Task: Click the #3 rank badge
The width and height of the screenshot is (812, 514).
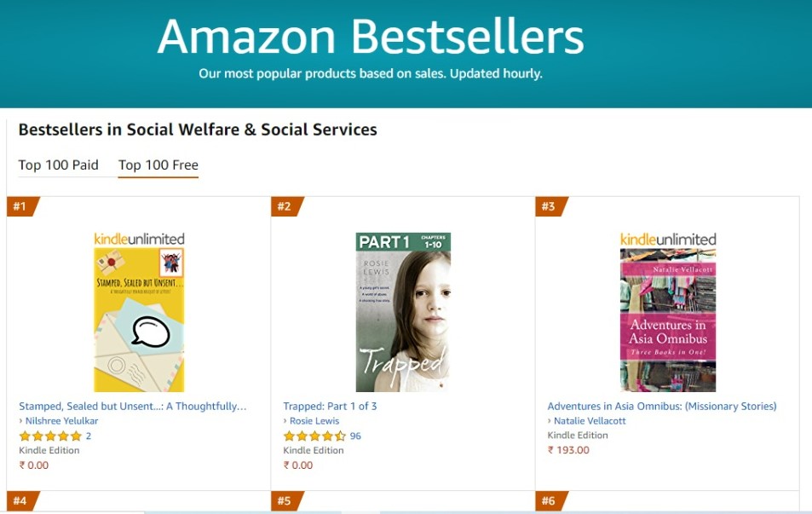Action: point(549,206)
